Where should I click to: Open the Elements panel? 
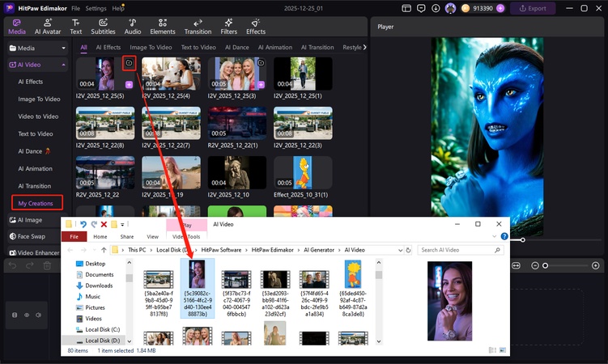[x=163, y=26]
